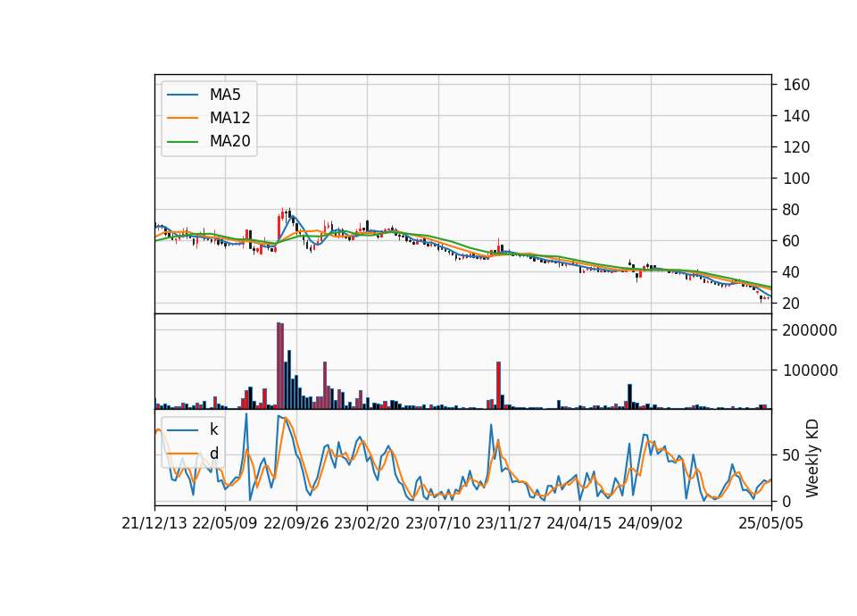Click the MA20 legend label

click(229, 141)
